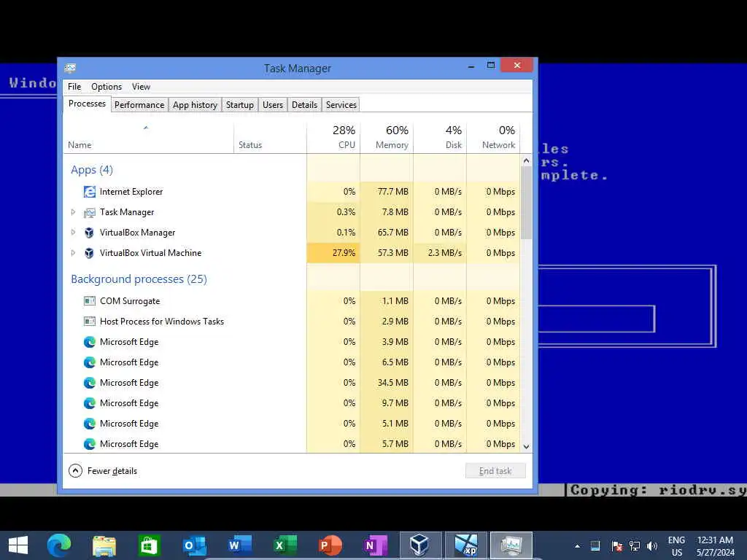Click the Edge icon using 34.5 MB
This screenshot has height=560, width=747.
(x=89, y=383)
